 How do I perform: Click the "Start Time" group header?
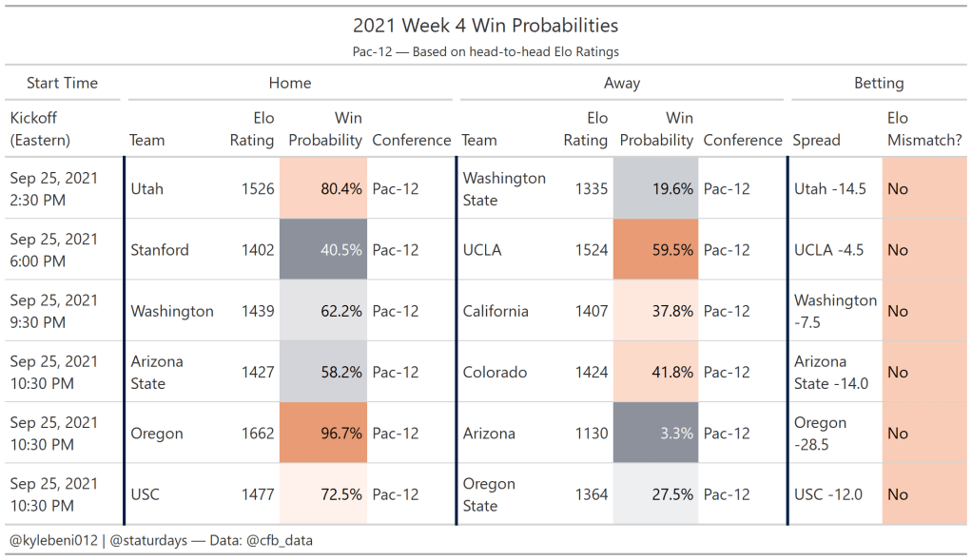coord(62,83)
